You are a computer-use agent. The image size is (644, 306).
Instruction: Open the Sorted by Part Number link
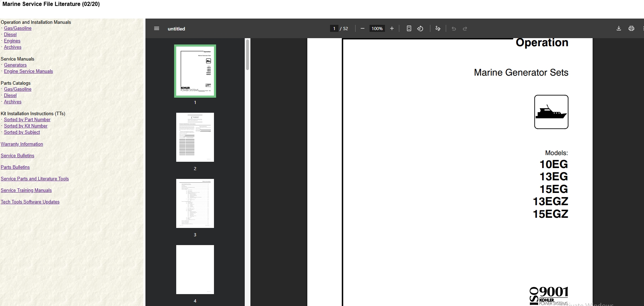(x=27, y=120)
